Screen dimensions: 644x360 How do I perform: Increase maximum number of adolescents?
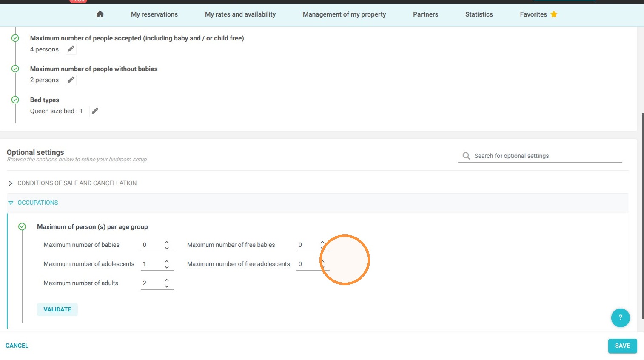tap(167, 261)
